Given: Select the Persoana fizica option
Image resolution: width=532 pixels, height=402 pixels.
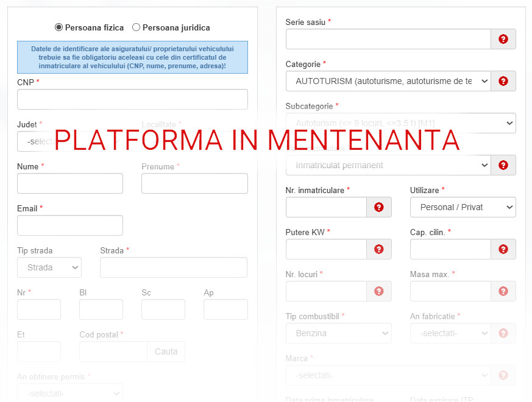Looking at the screenshot, I should click(x=59, y=27).
